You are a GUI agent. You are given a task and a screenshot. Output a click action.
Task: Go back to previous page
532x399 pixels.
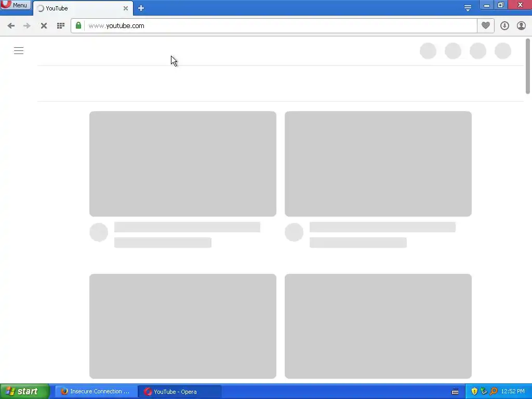tap(11, 26)
